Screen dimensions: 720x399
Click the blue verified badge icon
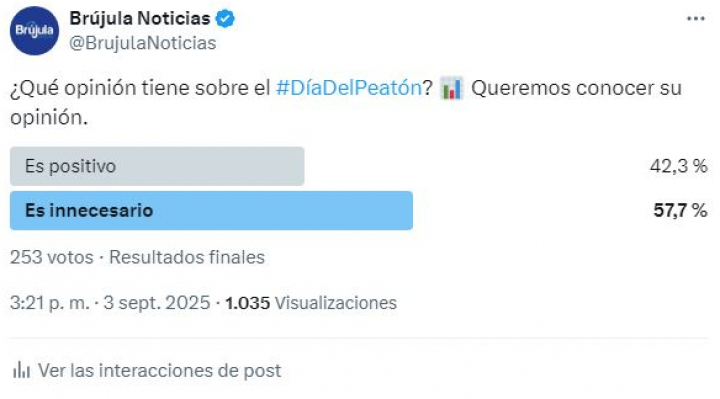[225, 19]
